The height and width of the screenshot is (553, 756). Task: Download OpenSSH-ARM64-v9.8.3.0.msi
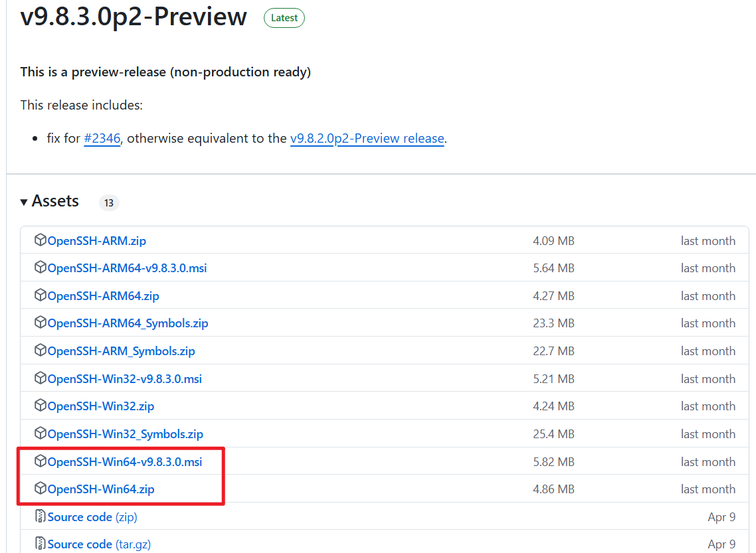point(127,268)
